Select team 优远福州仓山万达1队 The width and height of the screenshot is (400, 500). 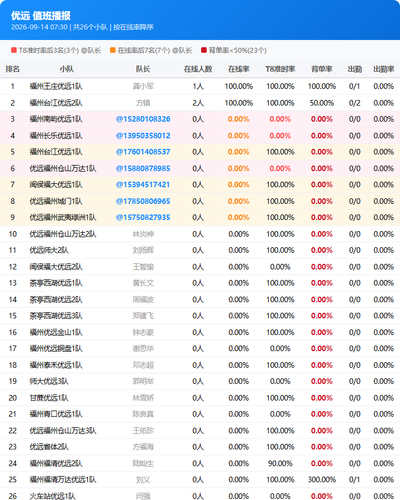click(x=63, y=168)
